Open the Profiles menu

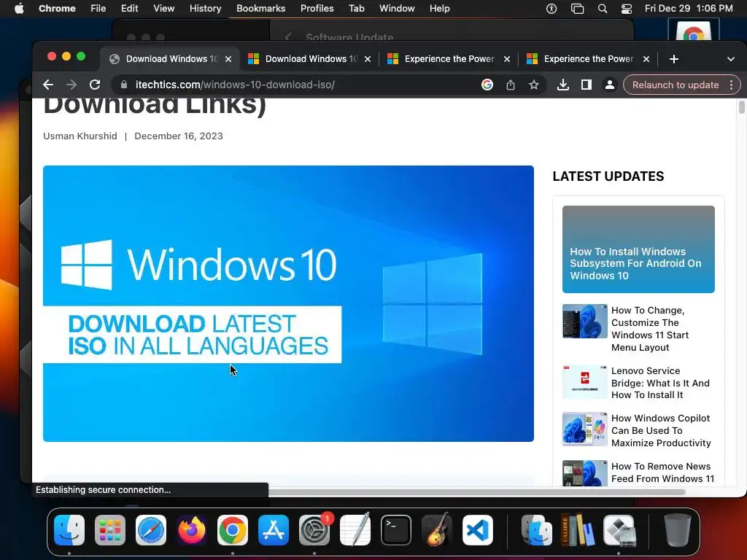point(317,9)
